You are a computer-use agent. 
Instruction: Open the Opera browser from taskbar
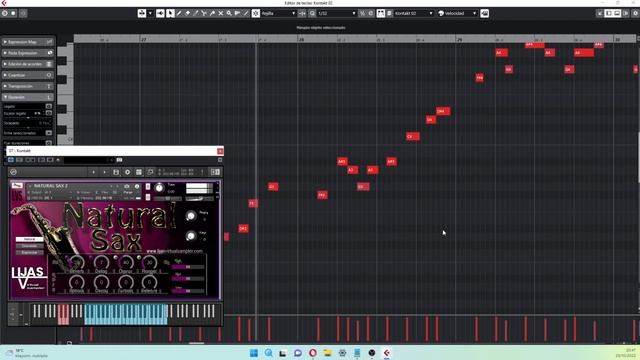pos(313,353)
